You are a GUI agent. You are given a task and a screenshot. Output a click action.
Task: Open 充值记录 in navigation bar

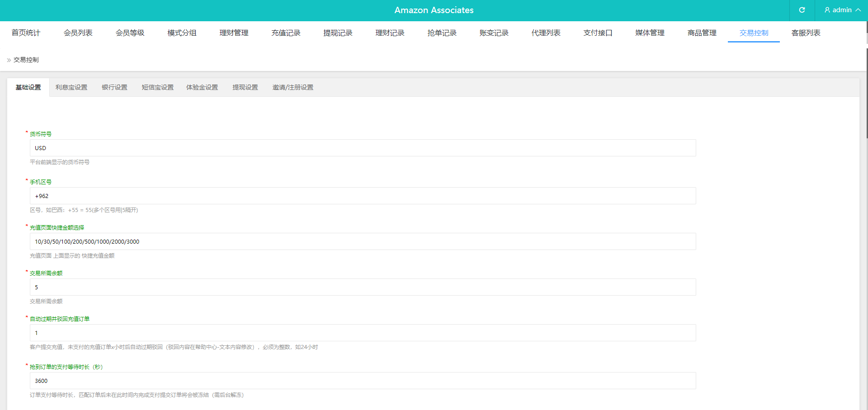[x=286, y=33]
